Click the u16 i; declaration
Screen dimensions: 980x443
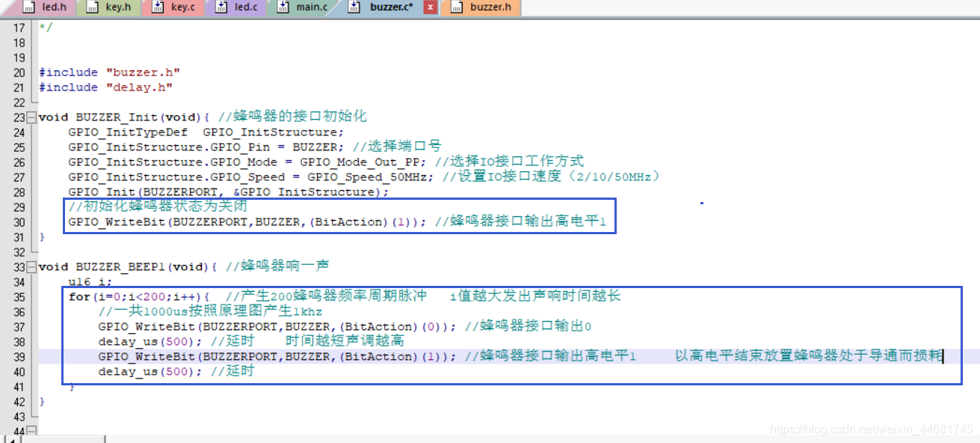pyautogui.click(x=90, y=282)
